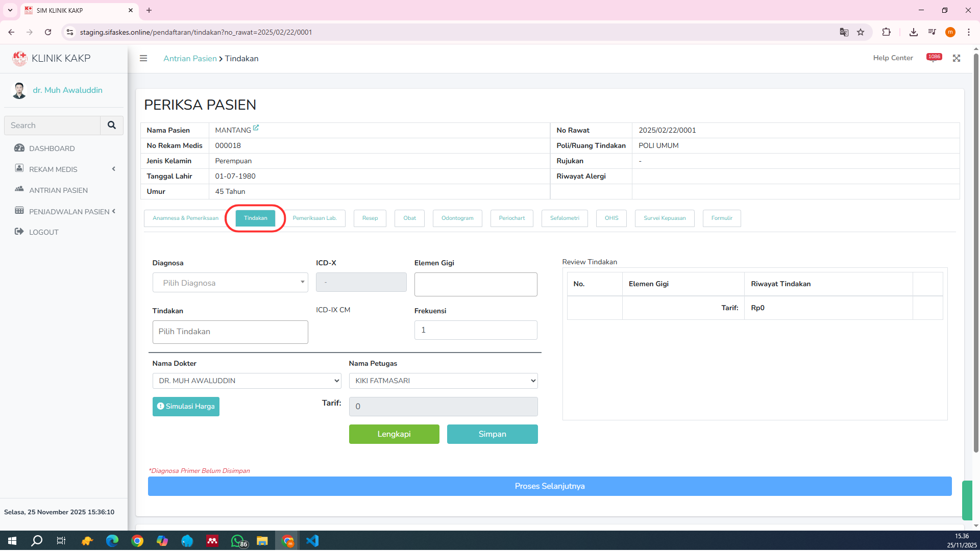Open Visual Studio Code from taskbar
Screen dimensions: 980x551
[312, 541]
